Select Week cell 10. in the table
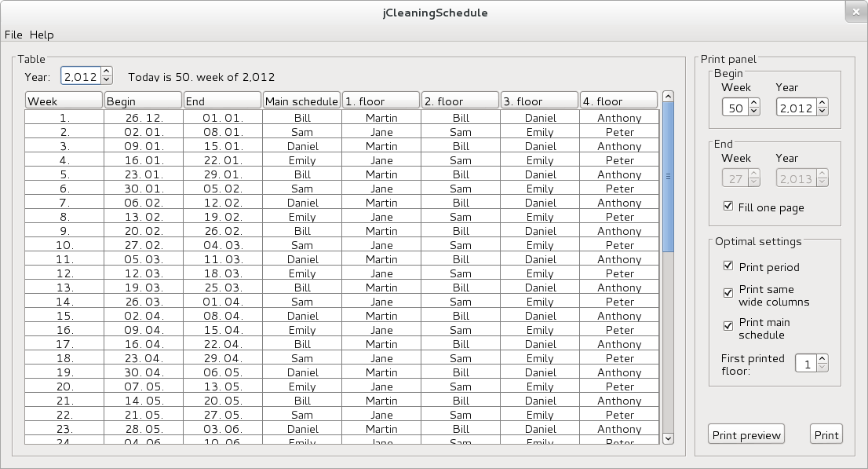The image size is (868, 469). pos(64,245)
